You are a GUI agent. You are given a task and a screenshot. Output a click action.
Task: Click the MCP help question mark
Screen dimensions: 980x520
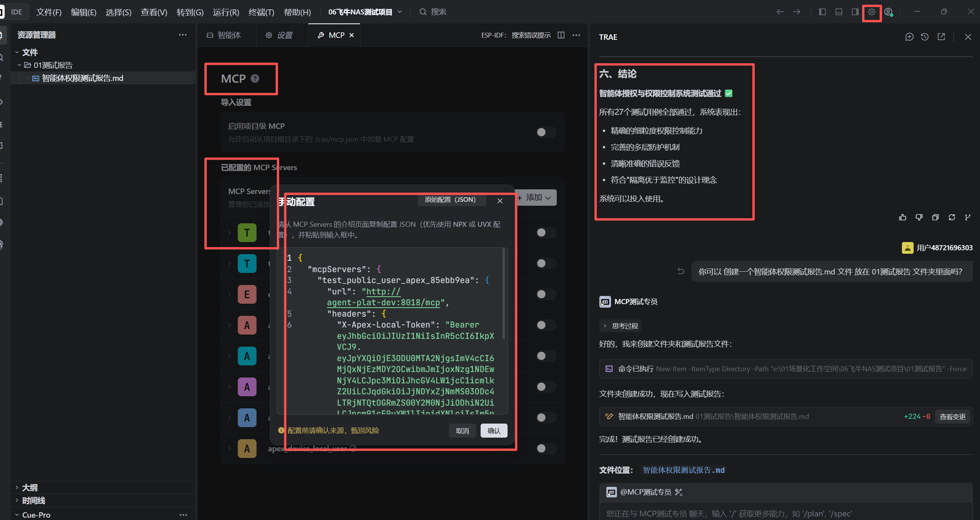255,78
